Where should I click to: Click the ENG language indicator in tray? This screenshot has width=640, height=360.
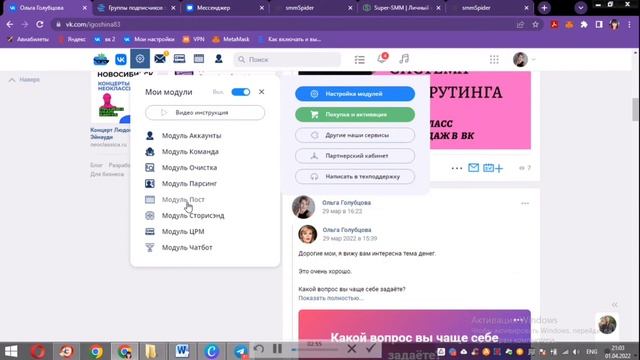pyautogui.click(x=592, y=351)
